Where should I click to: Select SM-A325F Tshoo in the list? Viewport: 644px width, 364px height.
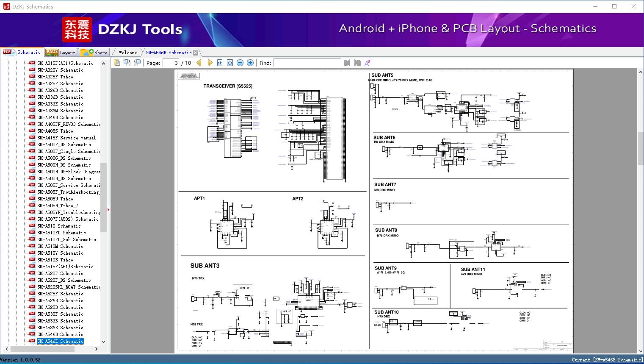pyautogui.click(x=55, y=77)
